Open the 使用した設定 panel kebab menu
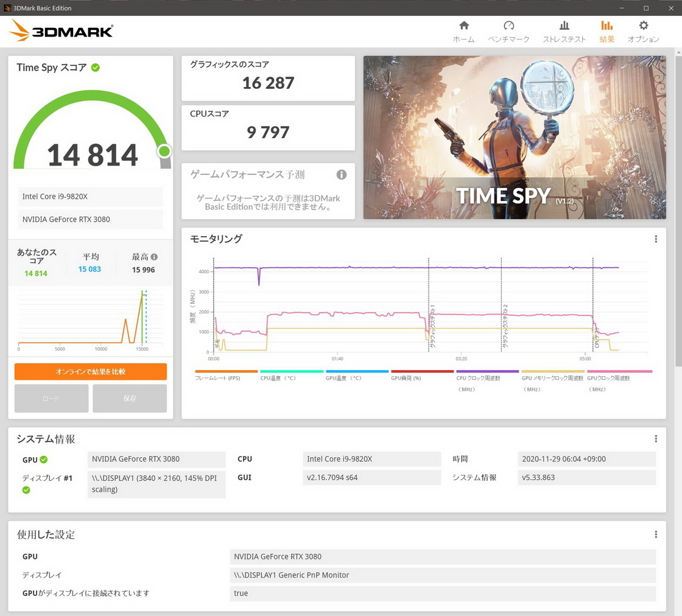Viewport: 682px width, 616px height. 656,534
